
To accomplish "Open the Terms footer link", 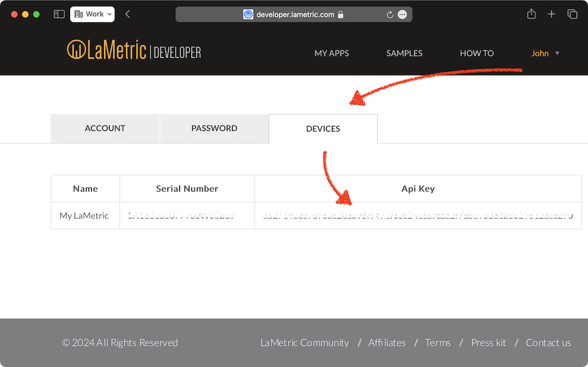I will tap(438, 343).
